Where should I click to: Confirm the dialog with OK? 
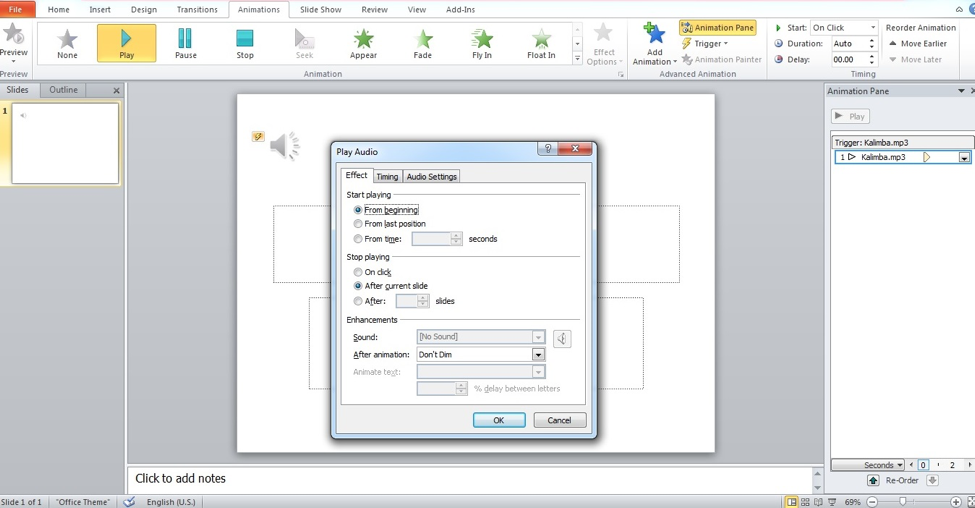499,420
